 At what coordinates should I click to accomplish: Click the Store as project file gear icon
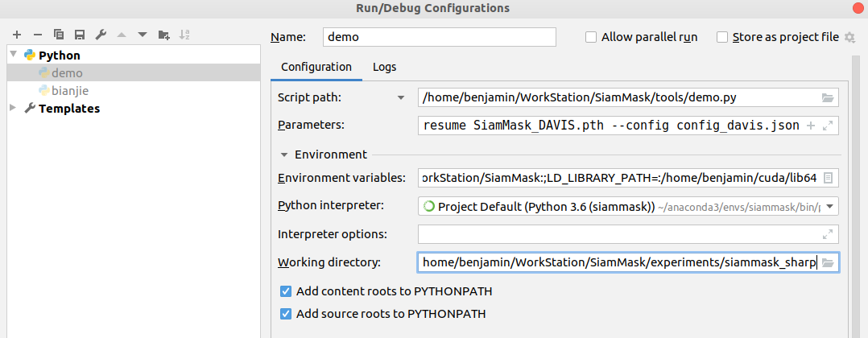coord(849,37)
